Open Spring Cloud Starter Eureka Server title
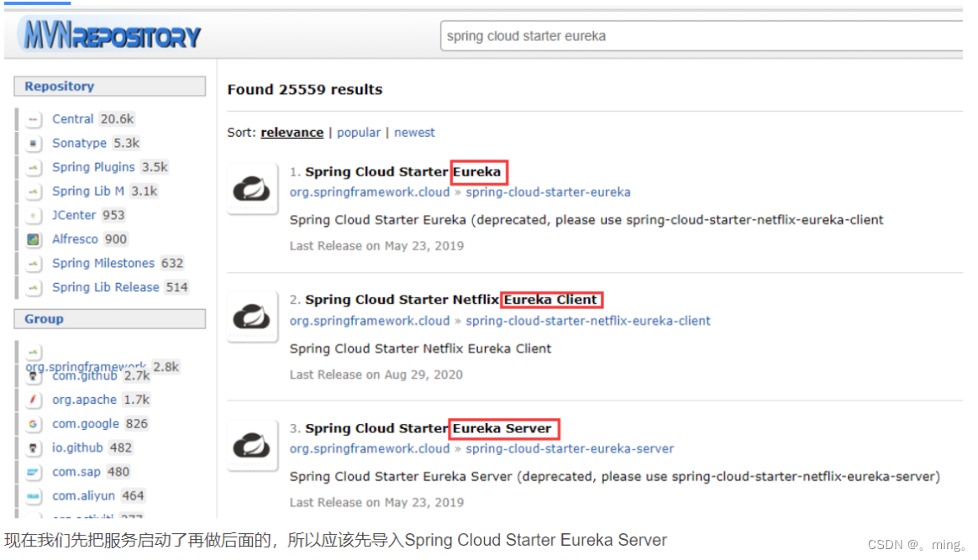Viewport: 978px width, 560px height. pyautogui.click(x=429, y=428)
